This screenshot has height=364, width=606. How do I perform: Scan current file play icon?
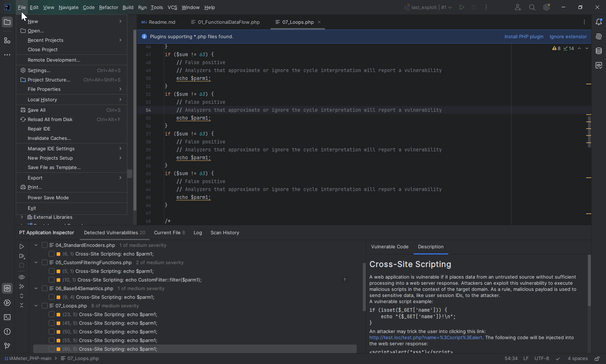(x=22, y=256)
